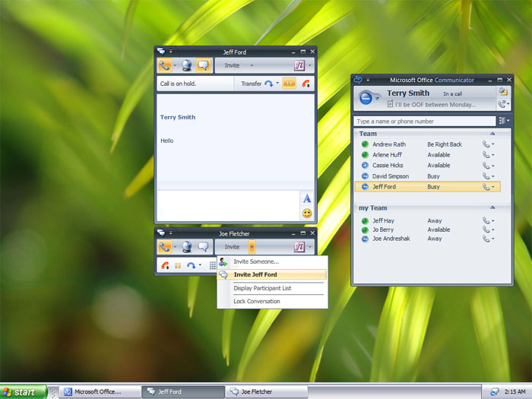The height and width of the screenshot is (399, 532).
Task: Call Cassie Hicks with phone icon
Action: pyautogui.click(x=486, y=166)
